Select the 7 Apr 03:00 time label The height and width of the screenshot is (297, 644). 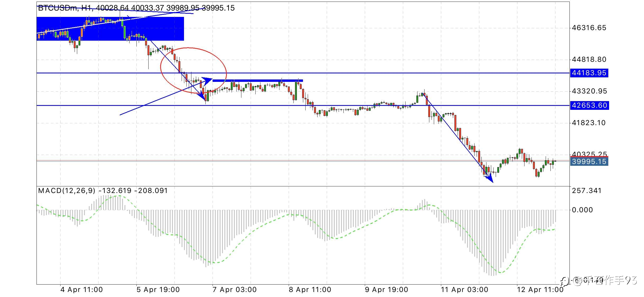point(234,290)
